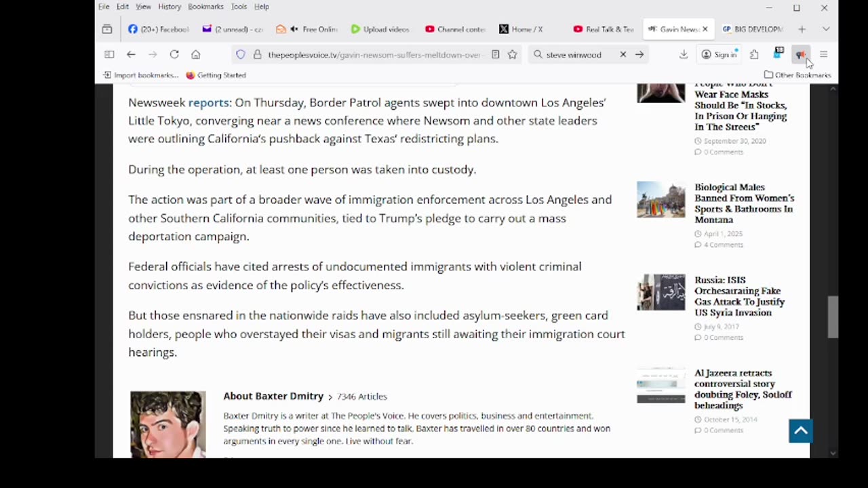Toggle the sidebar panel icon

[x=109, y=54]
